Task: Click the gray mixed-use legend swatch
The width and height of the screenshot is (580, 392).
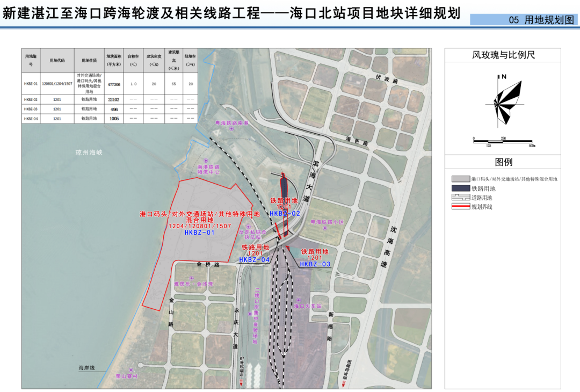Action: tap(461, 179)
